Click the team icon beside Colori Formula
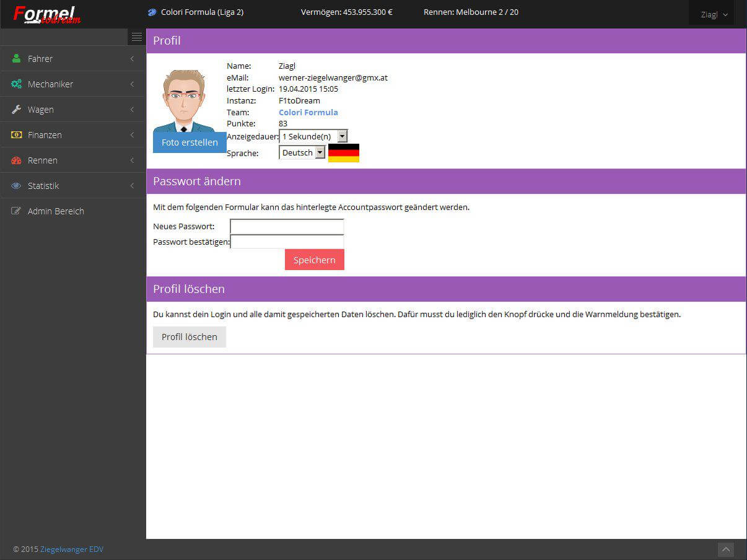Image resolution: width=747 pixels, height=560 pixels. click(152, 12)
